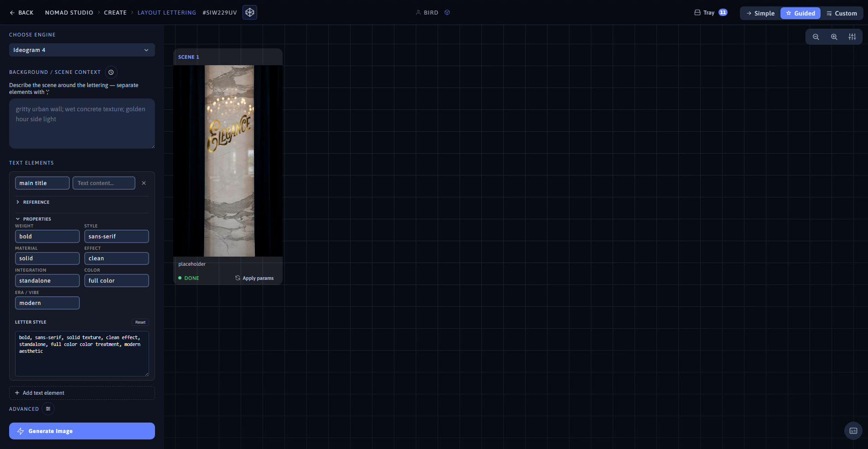The width and height of the screenshot is (868, 449).
Task: Switch to Guided mode
Action: coord(801,13)
